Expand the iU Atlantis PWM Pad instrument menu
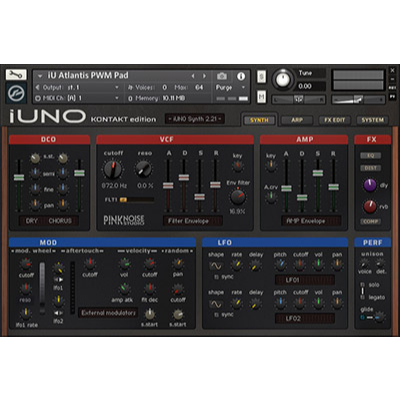 (40, 76)
